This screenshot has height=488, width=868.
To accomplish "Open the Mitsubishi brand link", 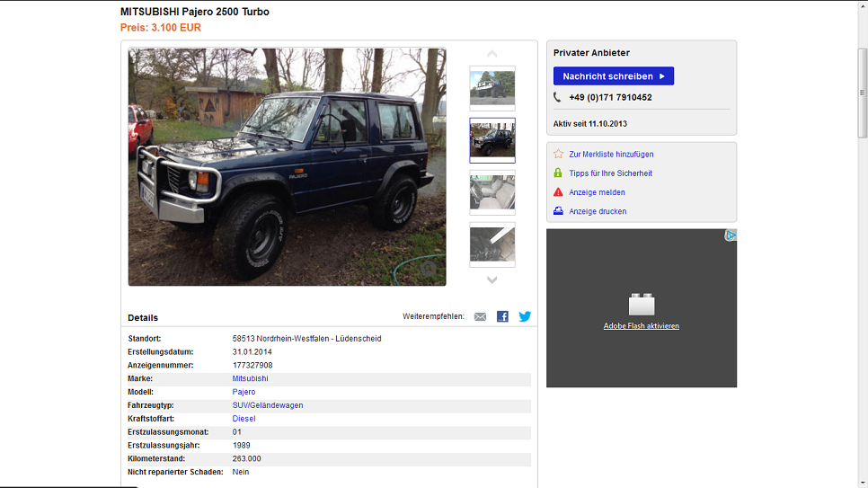I will coord(250,378).
